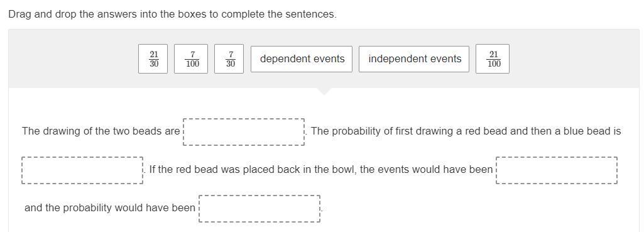Select the 'dependent events' answer tile
The height and width of the screenshot is (232, 644).
302,59
